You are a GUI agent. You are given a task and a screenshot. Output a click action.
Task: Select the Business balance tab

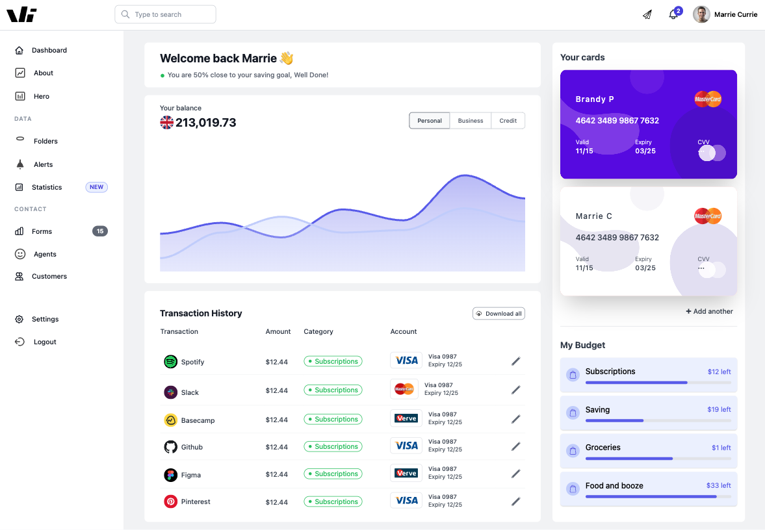(x=471, y=121)
